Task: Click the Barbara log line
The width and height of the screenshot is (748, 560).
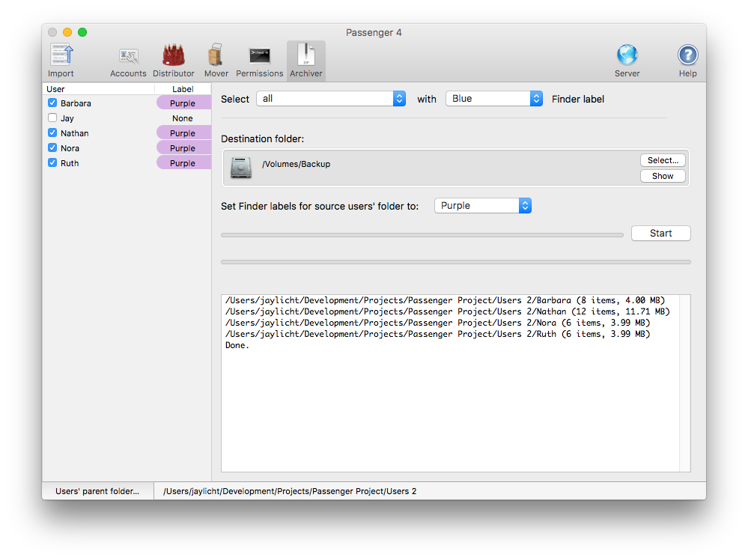Action: pyautogui.click(x=445, y=300)
